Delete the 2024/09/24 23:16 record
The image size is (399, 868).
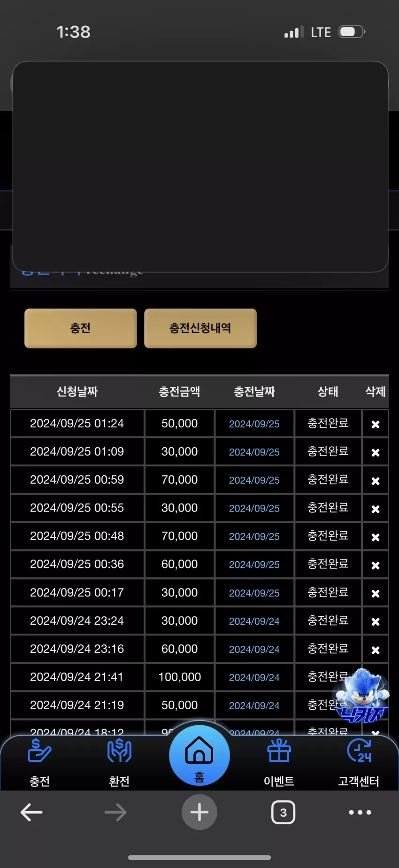click(x=376, y=650)
